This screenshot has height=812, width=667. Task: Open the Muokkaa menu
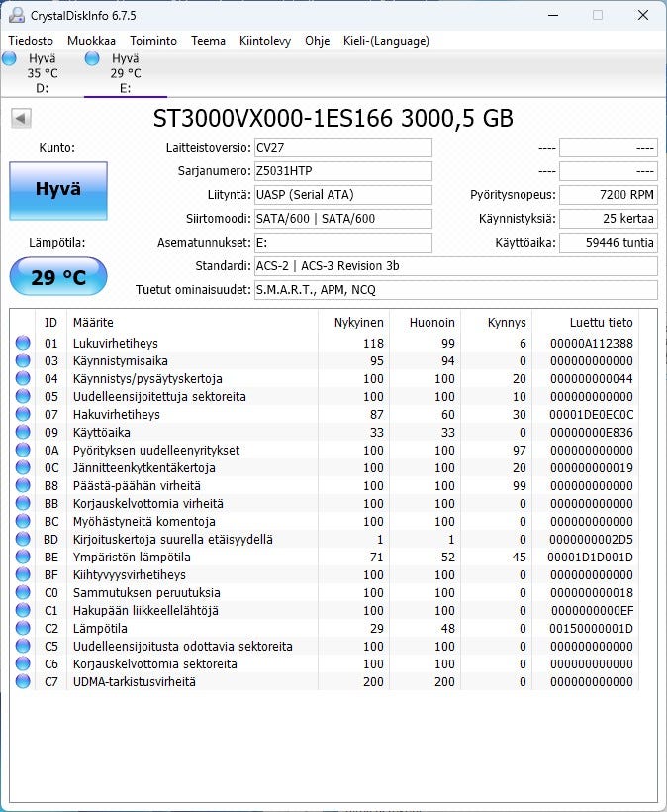[91, 41]
